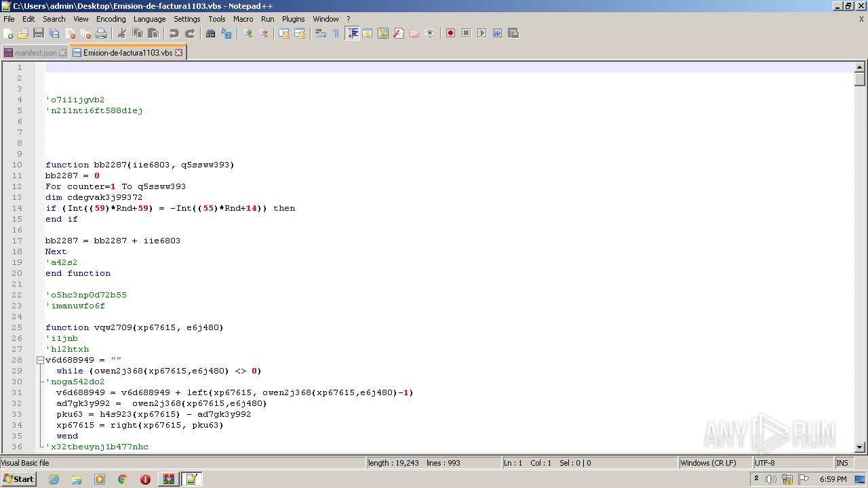Viewport: 868px width, 488px height.
Task: Click the Playback macro icon
Action: pyautogui.click(x=481, y=33)
